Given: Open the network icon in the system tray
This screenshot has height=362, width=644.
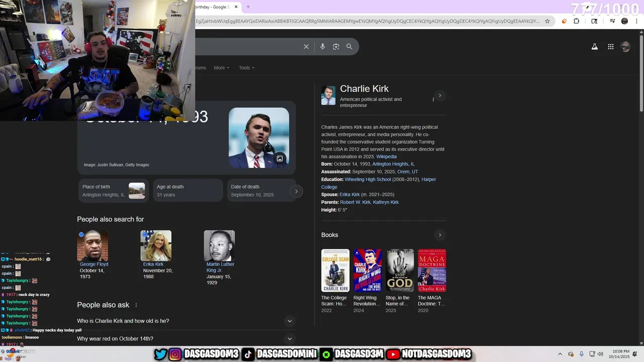Looking at the screenshot, I should 592,354.
